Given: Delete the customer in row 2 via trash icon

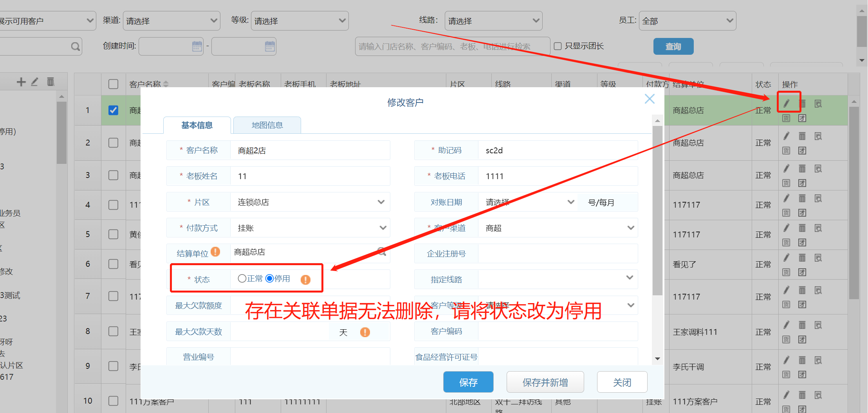Looking at the screenshot, I should click(x=802, y=136).
